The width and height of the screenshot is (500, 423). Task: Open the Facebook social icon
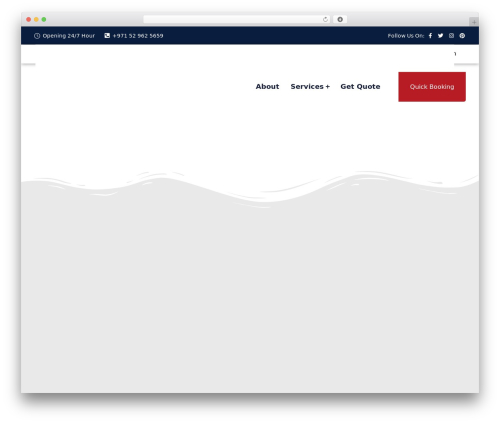tap(430, 36)
